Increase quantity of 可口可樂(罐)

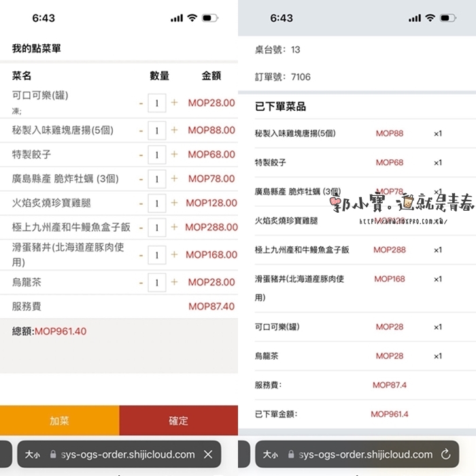[174, 103]
